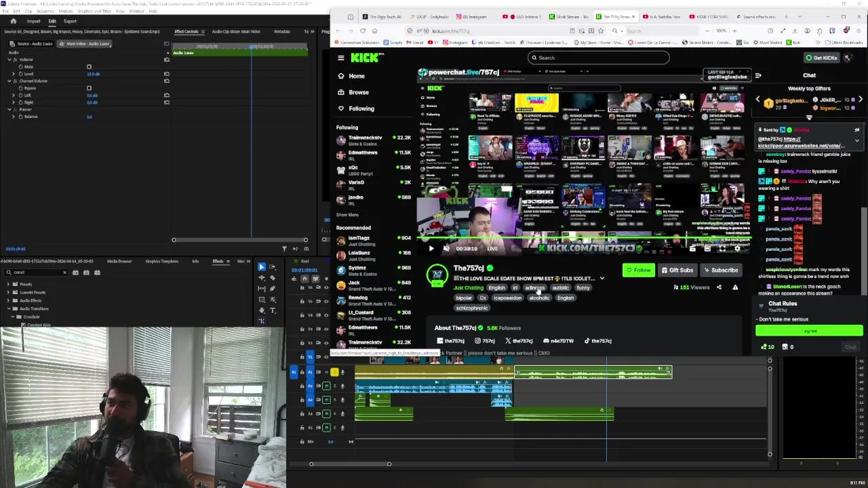
Task: Select the Slip tool
Action: 262,289
